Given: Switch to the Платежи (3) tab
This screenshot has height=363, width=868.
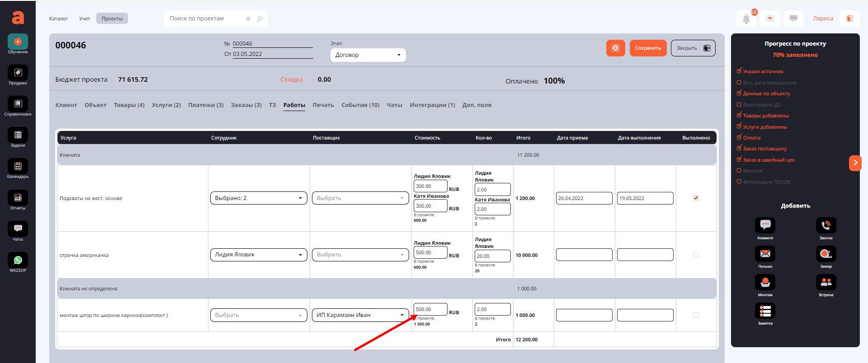Looking at the screenshot, I should [206, 105].
